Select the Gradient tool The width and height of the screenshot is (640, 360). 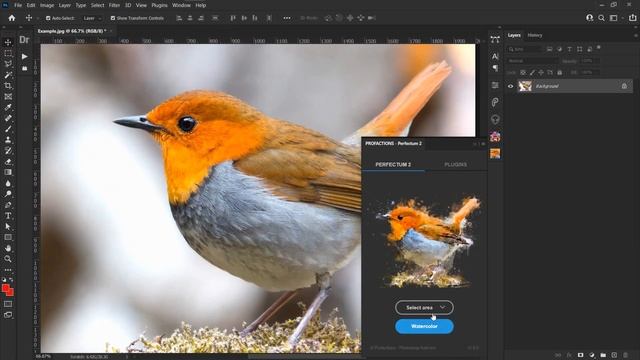pos(8,172)
